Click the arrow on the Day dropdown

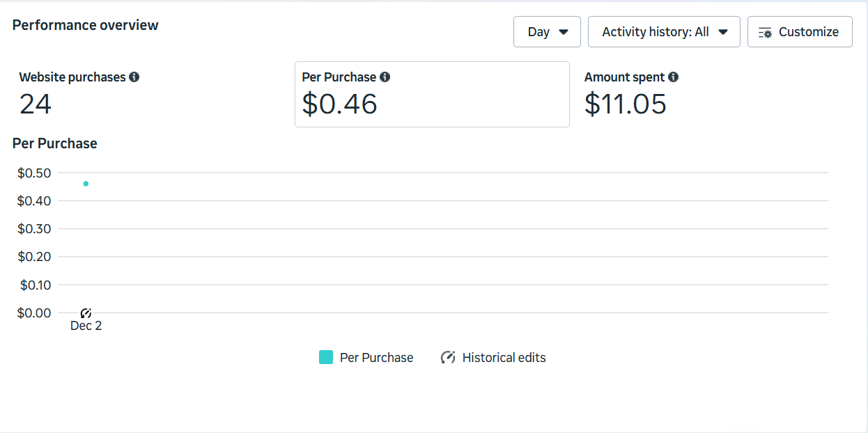pos(564,32)
